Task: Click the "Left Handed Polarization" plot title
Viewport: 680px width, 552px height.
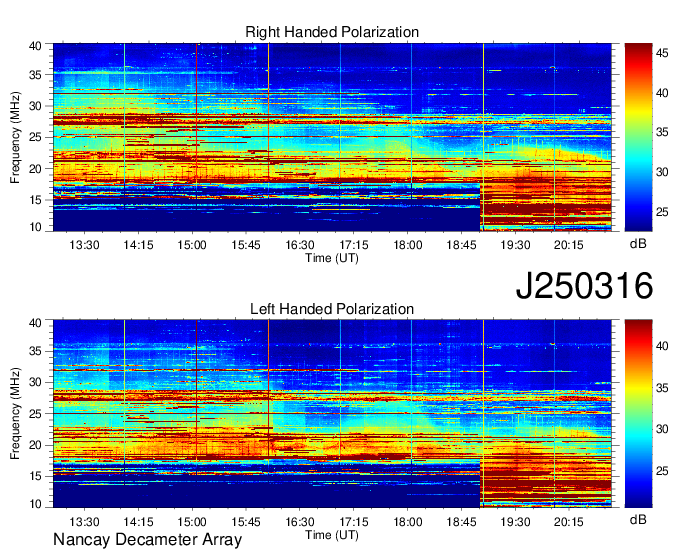Action: click(x=332, y=309)
